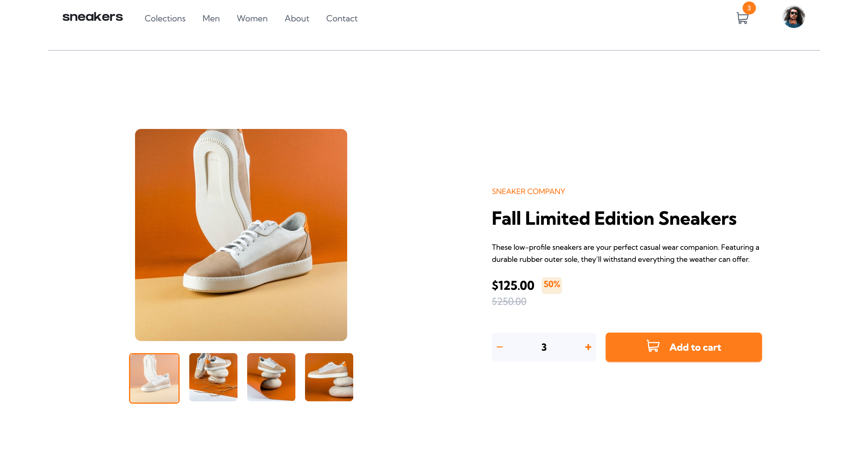
Task: Select the first shoe thumbnail
Action: tap(154, 378)
